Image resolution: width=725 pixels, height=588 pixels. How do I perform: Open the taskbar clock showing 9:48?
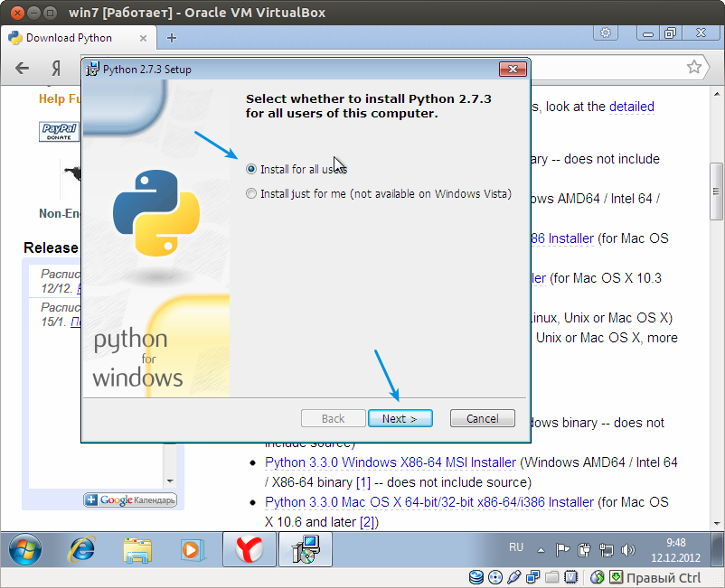(x=675, y=550)
